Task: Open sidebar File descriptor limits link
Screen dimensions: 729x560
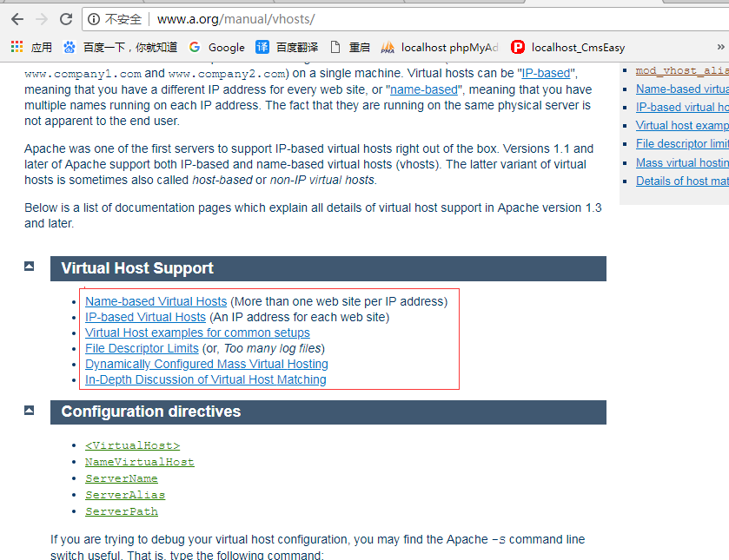Action: 682,143
